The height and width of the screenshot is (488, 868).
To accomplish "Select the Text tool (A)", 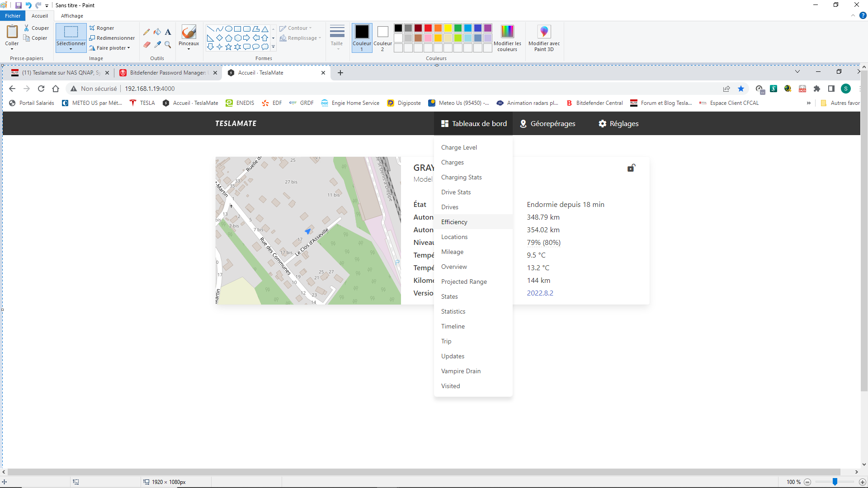I will pyautogui.click(x=168, y=32).
